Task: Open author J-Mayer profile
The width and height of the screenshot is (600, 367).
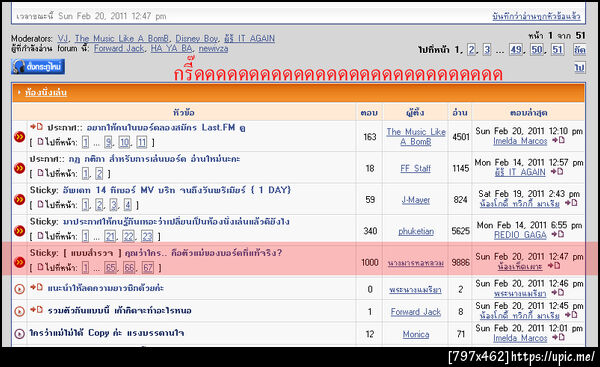Action: coord(416,200)
